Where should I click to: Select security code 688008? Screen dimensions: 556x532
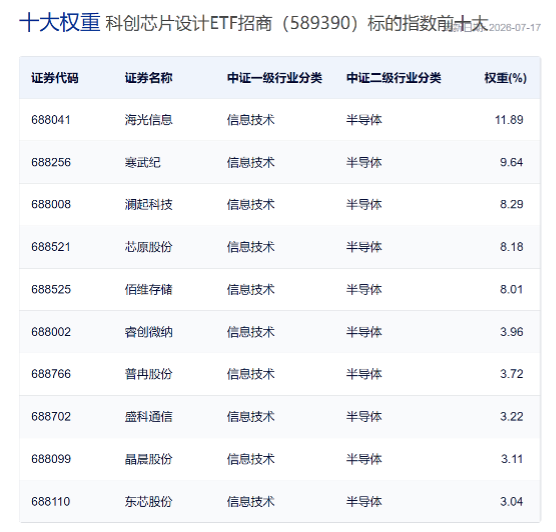click(51, 204)
